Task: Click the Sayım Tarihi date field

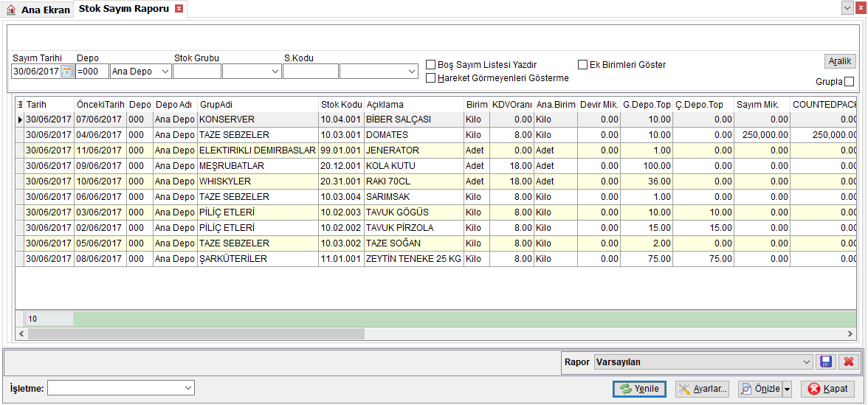Action: [x=36, y=72]
